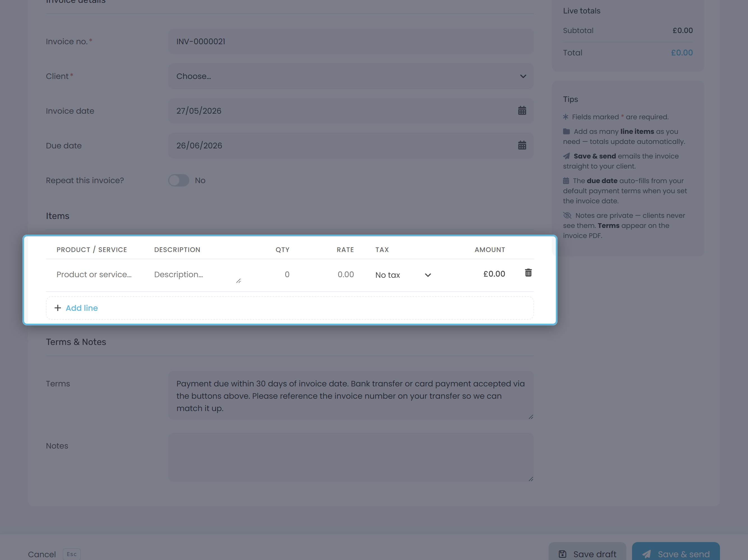
Task: Click the Esc key hint
Action: (x=72, y=554)
